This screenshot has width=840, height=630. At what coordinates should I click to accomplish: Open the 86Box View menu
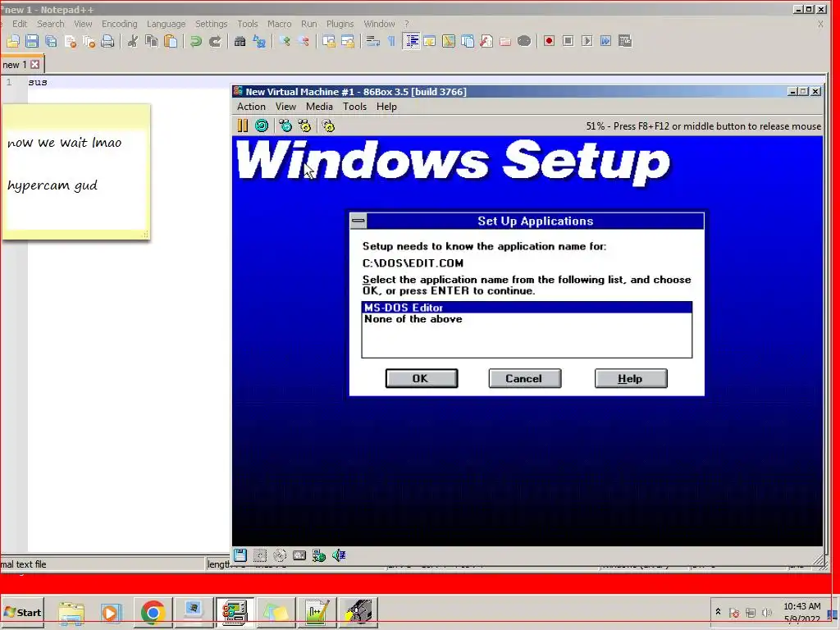tap(285, 107)
